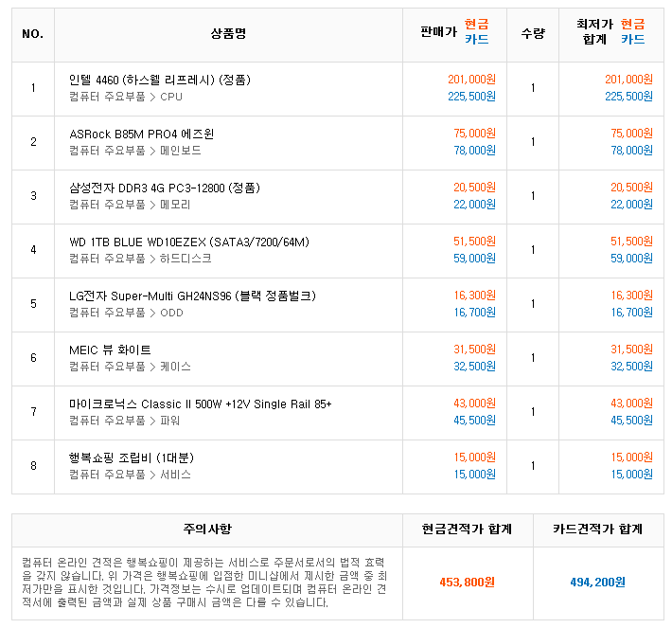The image size is (672, 628).
Task: Click category path 컴퓨터 주요부품 > 메모리
Action: point(130,205)
